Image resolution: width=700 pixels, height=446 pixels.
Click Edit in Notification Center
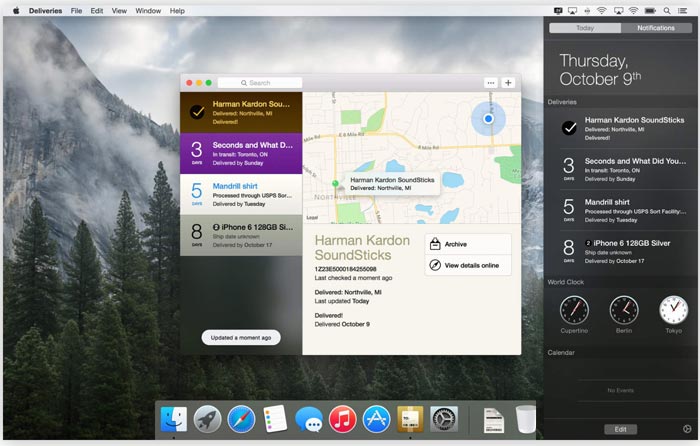621,429
